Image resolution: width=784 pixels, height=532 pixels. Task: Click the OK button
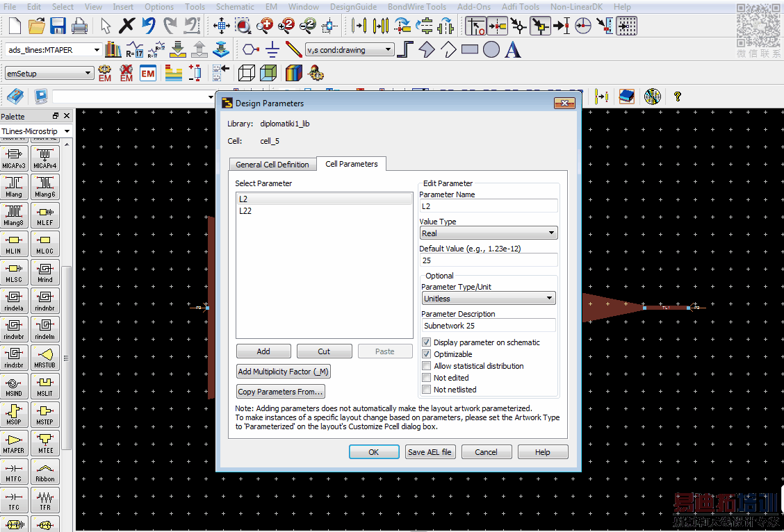pos(374,452)
